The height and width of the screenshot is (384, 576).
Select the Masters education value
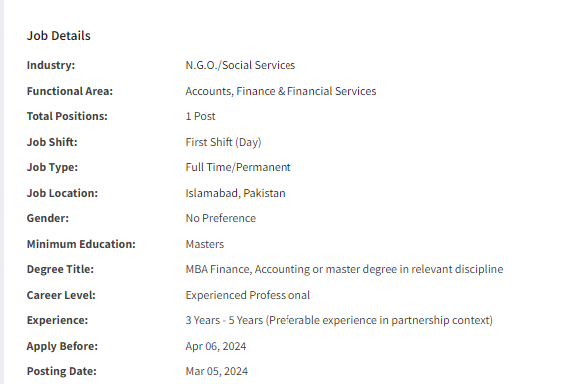click(205, 244)
